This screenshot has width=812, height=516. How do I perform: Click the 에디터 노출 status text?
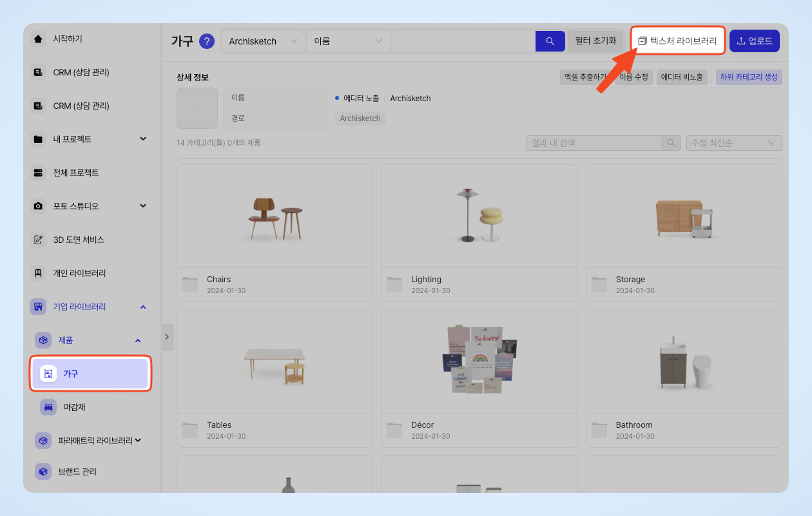(361, 99)
